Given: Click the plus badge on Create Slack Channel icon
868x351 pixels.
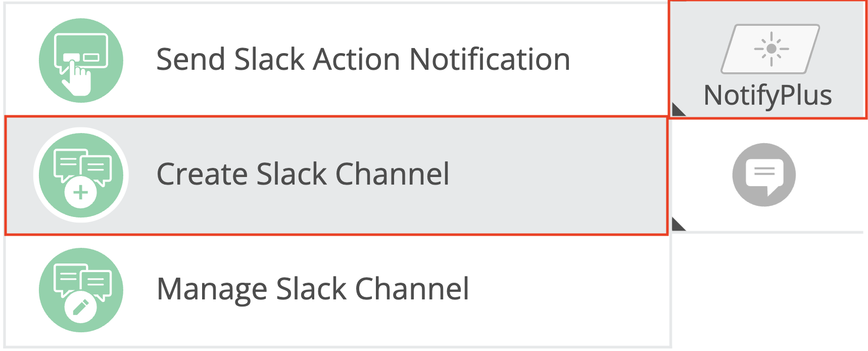Looking at the screenshot, I should pos(81,193).
